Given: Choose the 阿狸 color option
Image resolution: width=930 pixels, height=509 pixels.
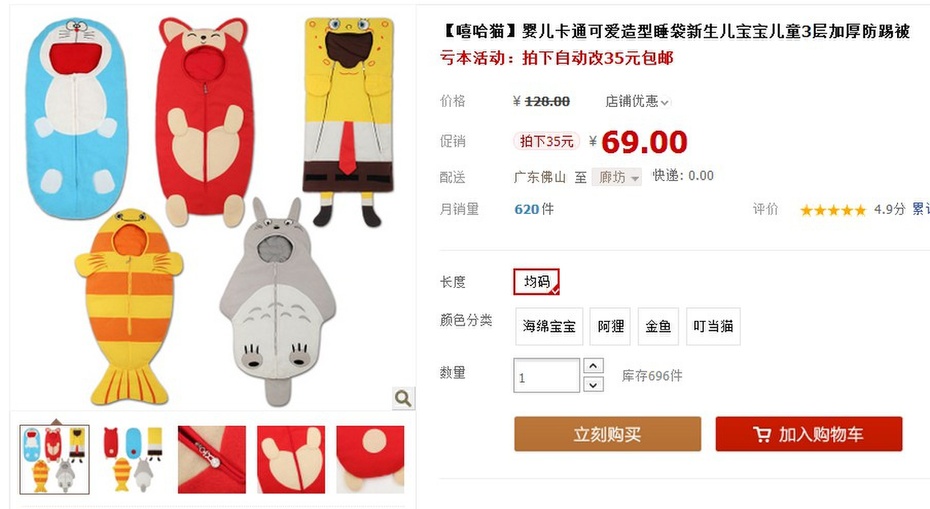Looking at the screenshot, I should [x=610, y=326].
